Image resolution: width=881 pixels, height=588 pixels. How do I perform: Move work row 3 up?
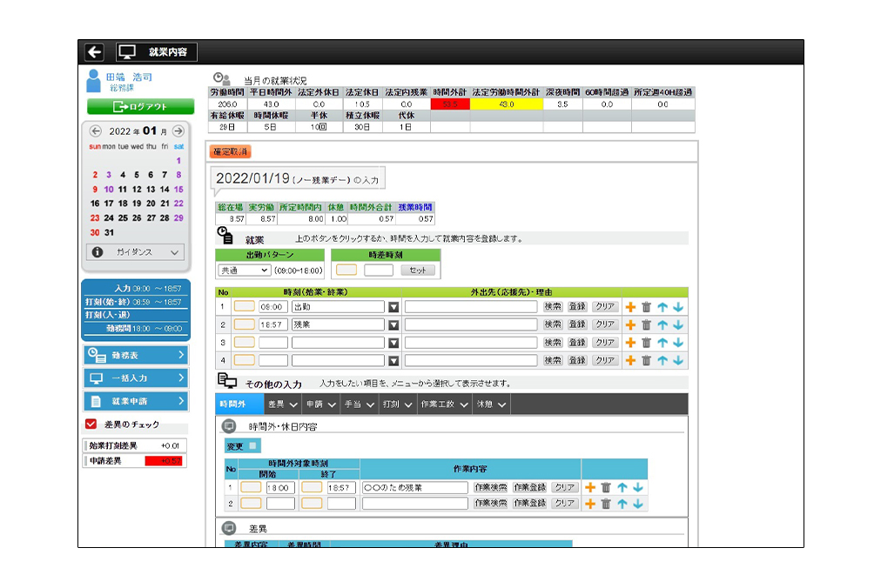point(662,343)
